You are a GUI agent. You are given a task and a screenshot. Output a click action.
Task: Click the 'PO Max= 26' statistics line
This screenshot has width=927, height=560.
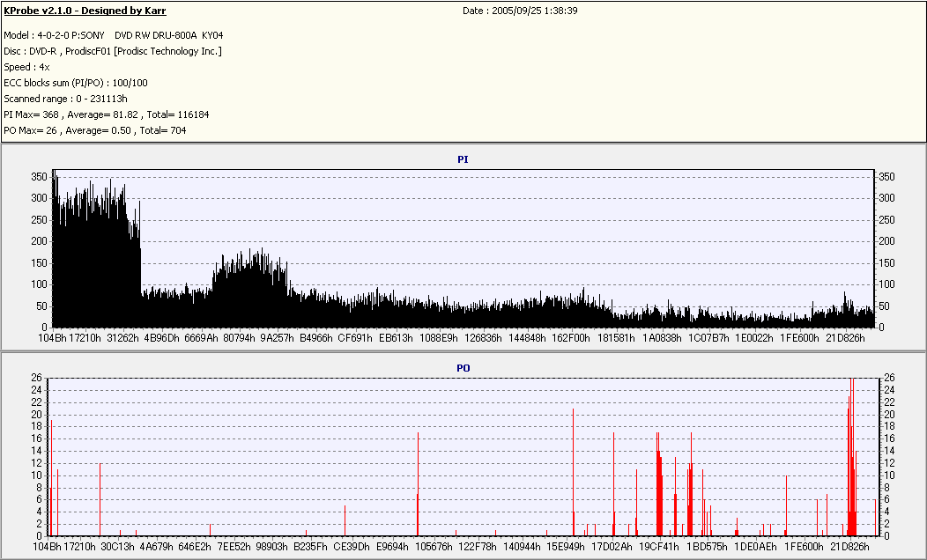coord(95,130)
